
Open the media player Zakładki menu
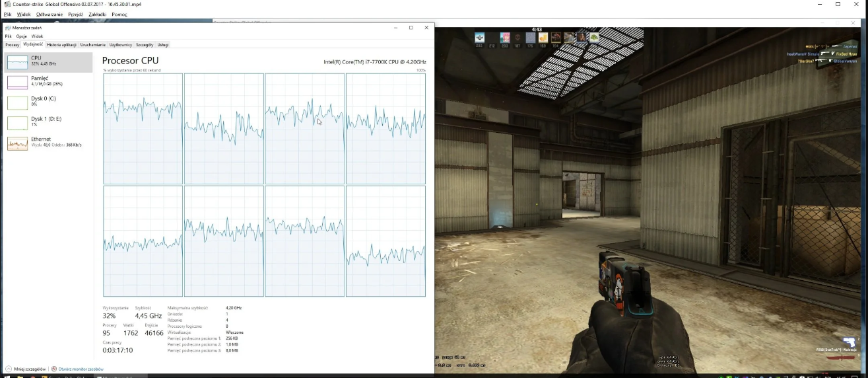(98, 14)
